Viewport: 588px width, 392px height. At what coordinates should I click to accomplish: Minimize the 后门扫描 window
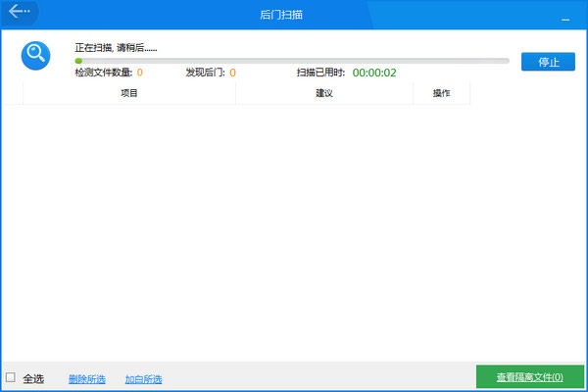pyautogui.click(x=565, y=20)
